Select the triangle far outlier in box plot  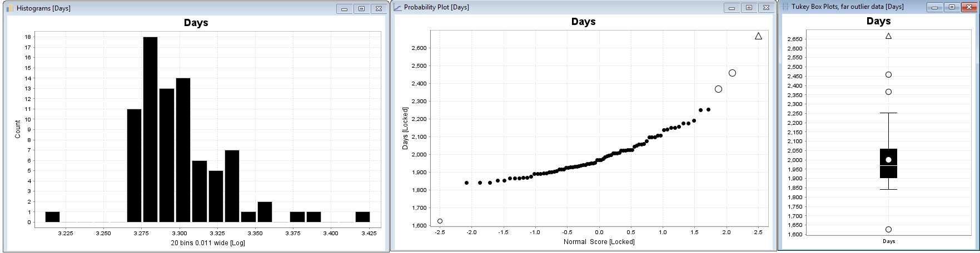[888, 36]
